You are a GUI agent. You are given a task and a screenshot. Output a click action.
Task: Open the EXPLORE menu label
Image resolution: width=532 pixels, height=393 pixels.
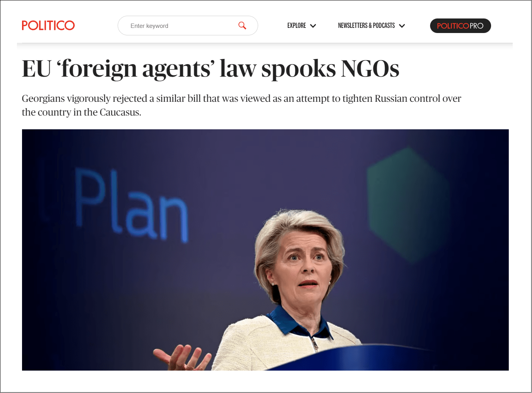click(297, 26)
